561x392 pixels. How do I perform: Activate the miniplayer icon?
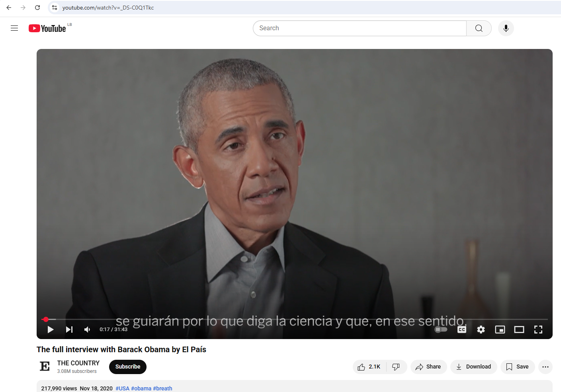pos(500,330)
